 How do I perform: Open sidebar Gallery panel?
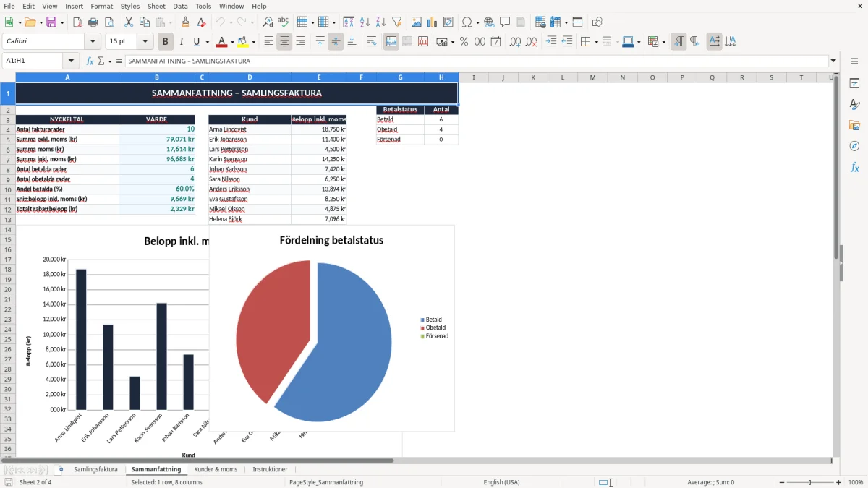point(854,125)
